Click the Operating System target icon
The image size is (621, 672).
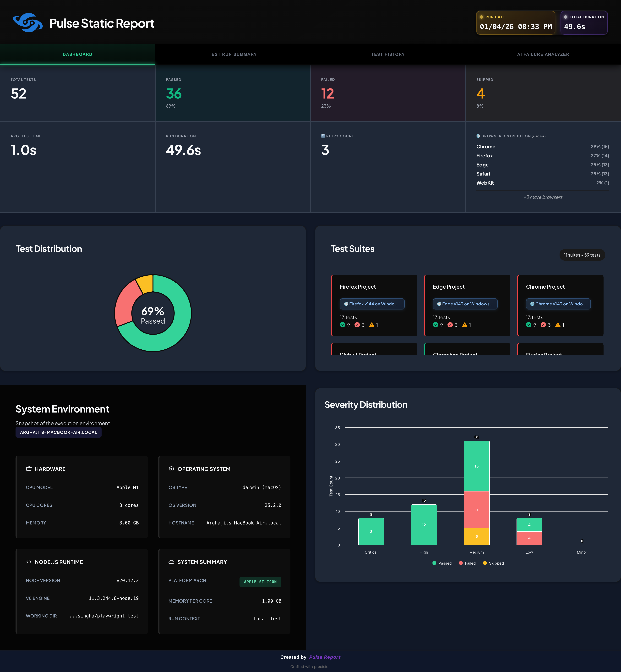171,469
